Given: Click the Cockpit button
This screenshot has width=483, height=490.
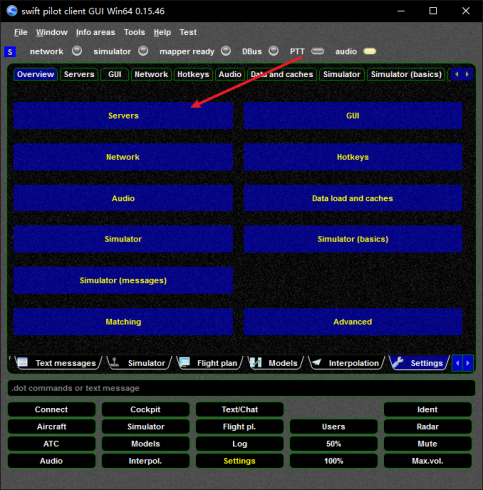Looking at the screenshot, I should (145, 409).
